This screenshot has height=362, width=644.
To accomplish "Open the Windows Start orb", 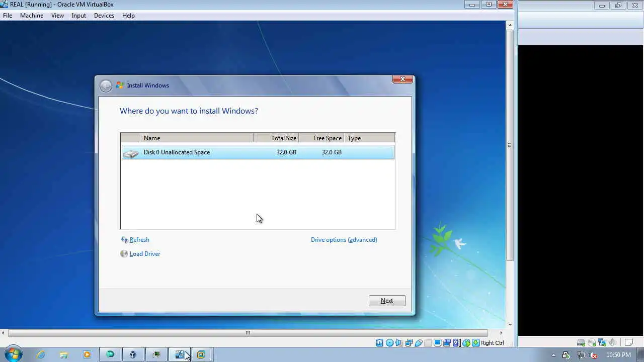I will click(x=13, y=354).
